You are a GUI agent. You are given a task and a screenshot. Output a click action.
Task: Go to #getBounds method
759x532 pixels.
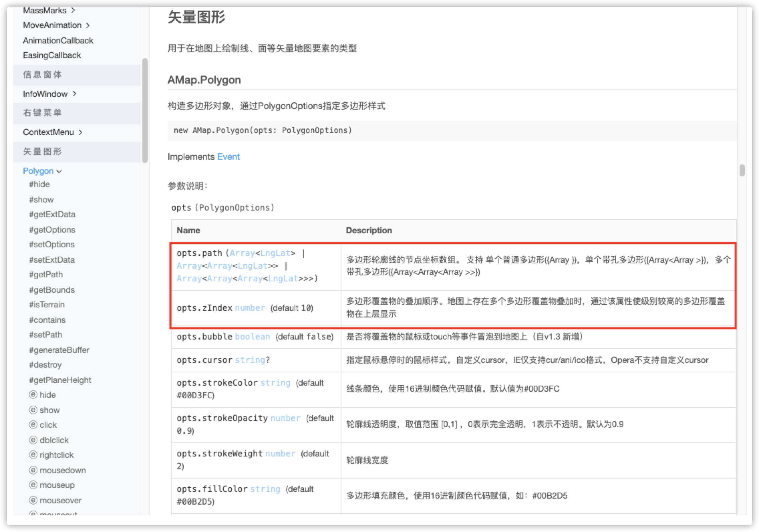52,290
